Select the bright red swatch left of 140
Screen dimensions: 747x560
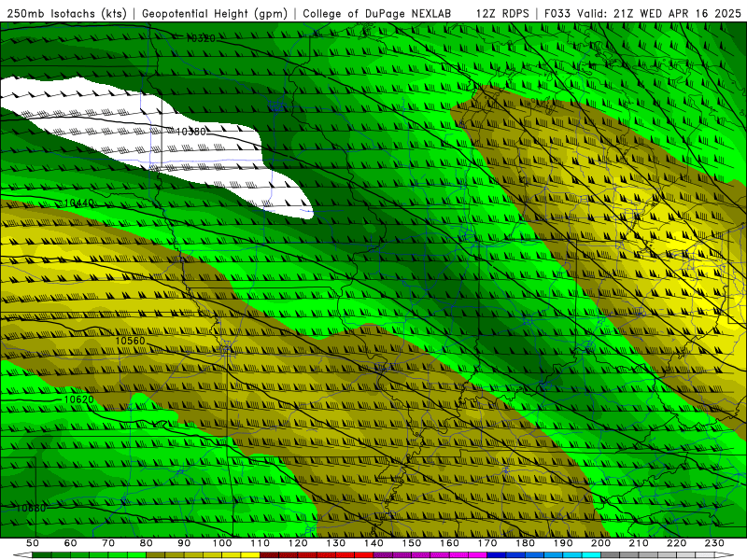pos(364,555)
